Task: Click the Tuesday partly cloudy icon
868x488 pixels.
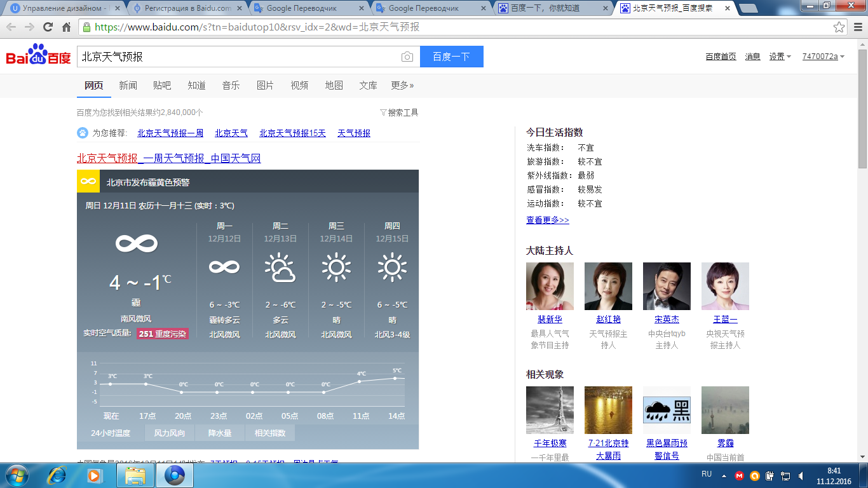Action: coord(280,268)
